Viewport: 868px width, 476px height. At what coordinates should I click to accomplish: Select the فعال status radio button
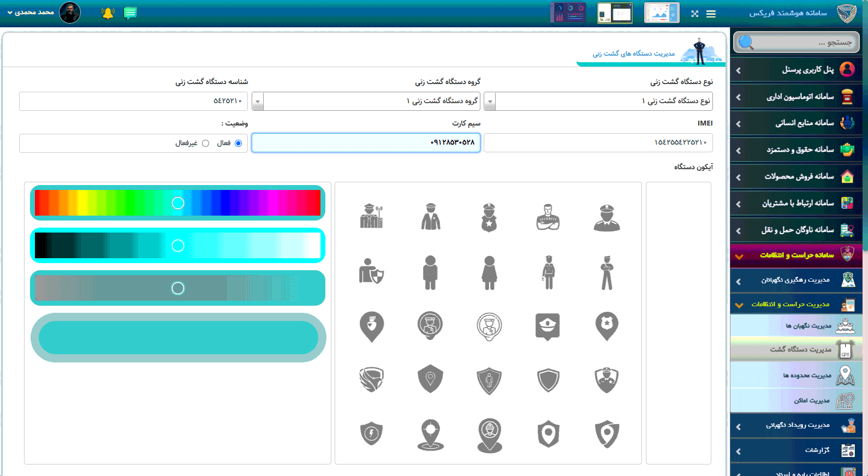point(238,144)
